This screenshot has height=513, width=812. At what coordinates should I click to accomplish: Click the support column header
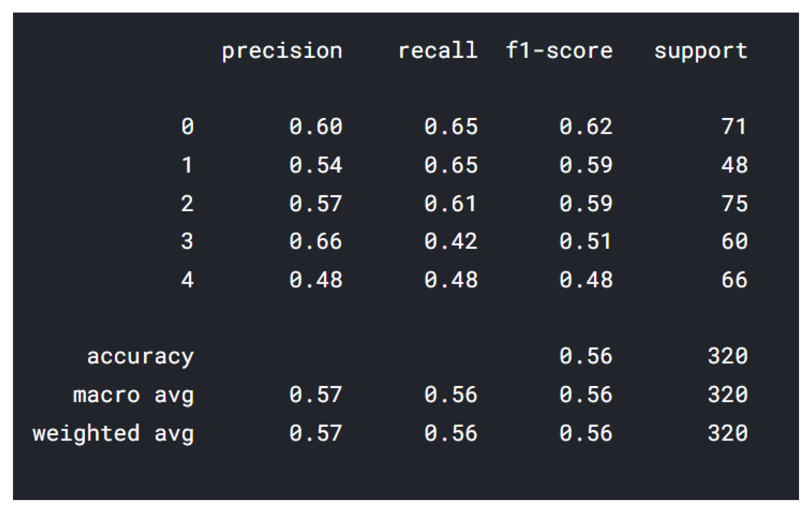[x=701, y=51]
